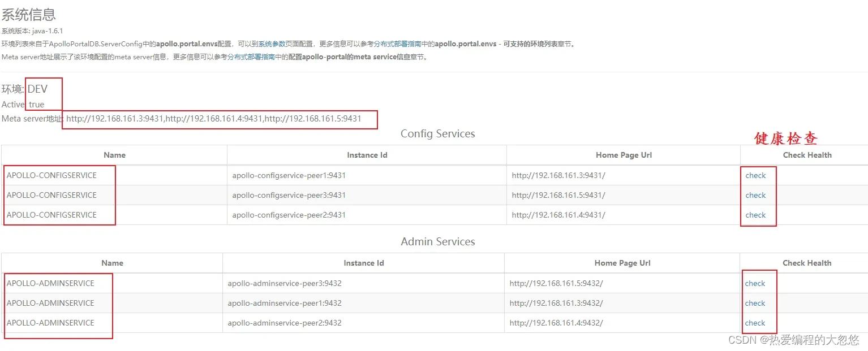Open 分布式部署指南 link in environment list description

(397, 44)
